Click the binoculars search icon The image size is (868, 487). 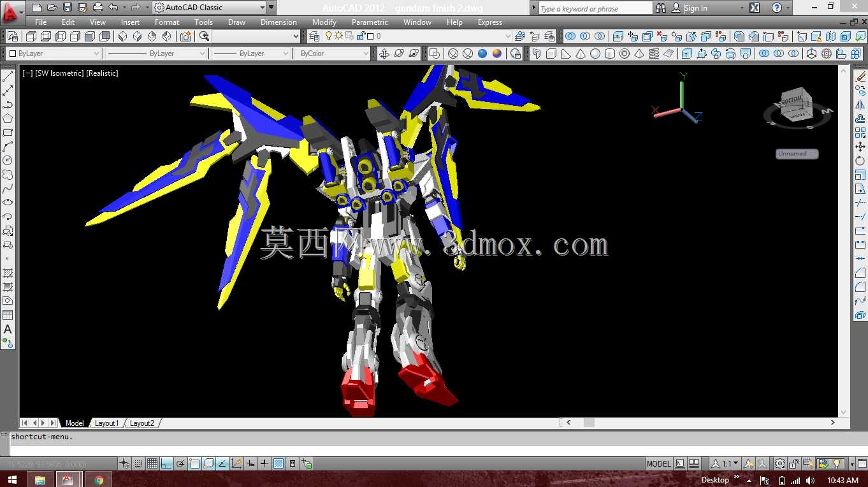tap(661, 8)
